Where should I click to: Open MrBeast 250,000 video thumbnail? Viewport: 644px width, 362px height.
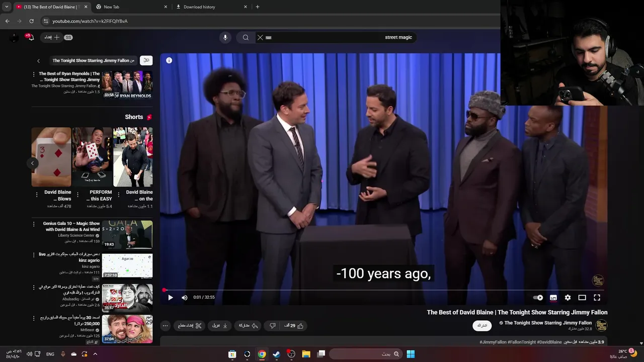click(x=127, y=329)
